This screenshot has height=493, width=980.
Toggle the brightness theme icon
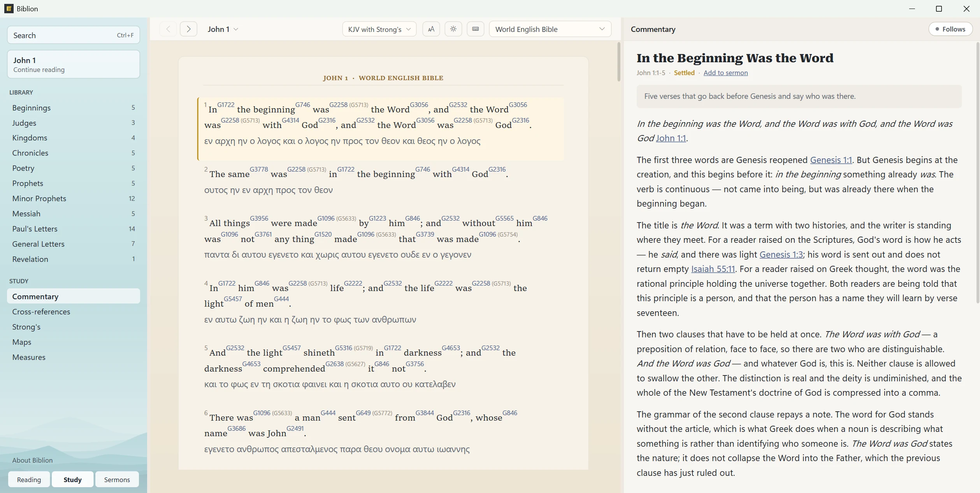[x=453, y=29]
